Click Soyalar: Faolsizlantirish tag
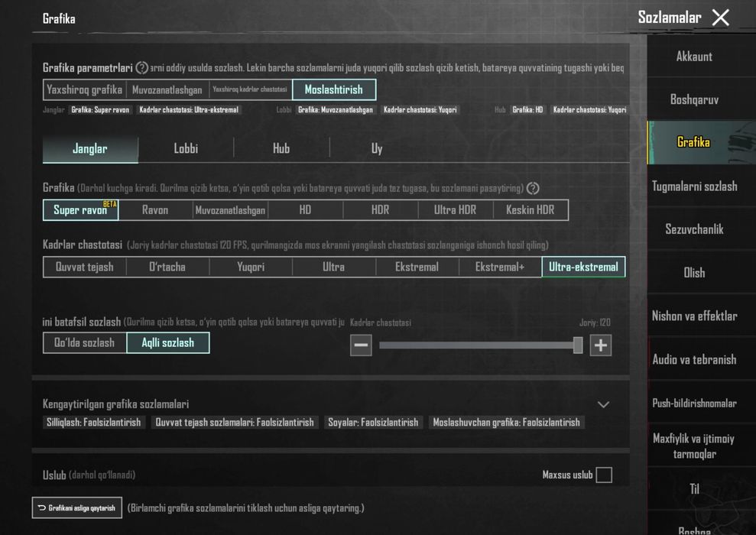Viewport: 756px width, 535px height. 373,423
